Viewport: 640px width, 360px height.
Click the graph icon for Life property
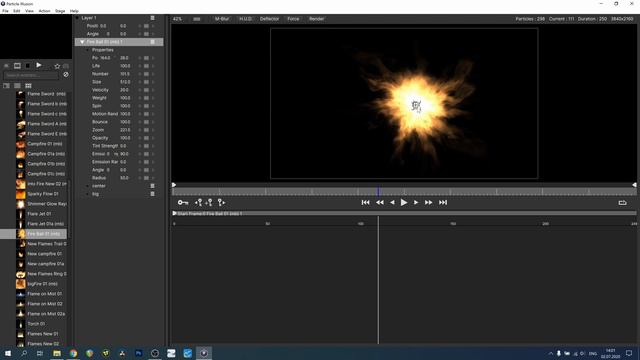coord(146,66)
